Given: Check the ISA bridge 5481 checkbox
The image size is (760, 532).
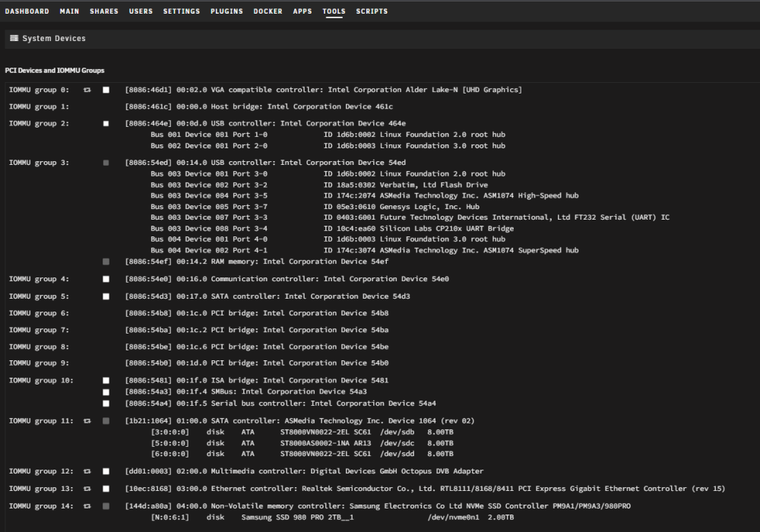Looking at the screenshot, I should click(x=106, y=381).
